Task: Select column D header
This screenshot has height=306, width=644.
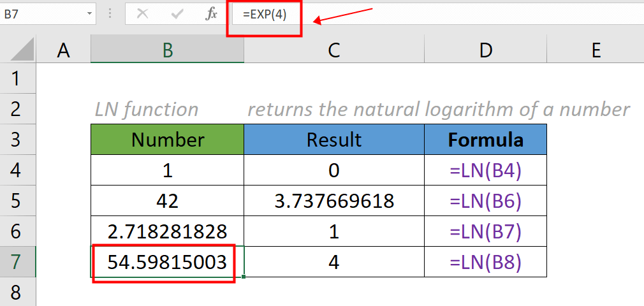Action: click(x=485, y=50)
